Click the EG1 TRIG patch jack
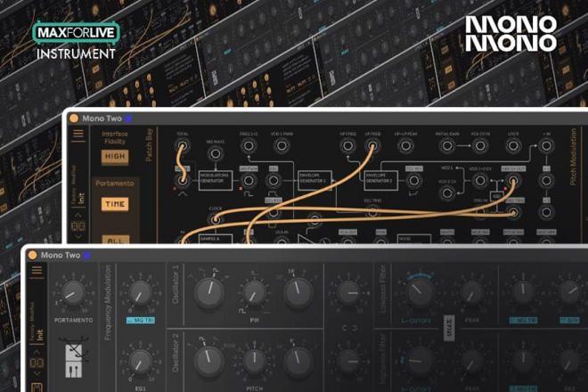Screen dimensions: 588x392 tap(372, 212)
